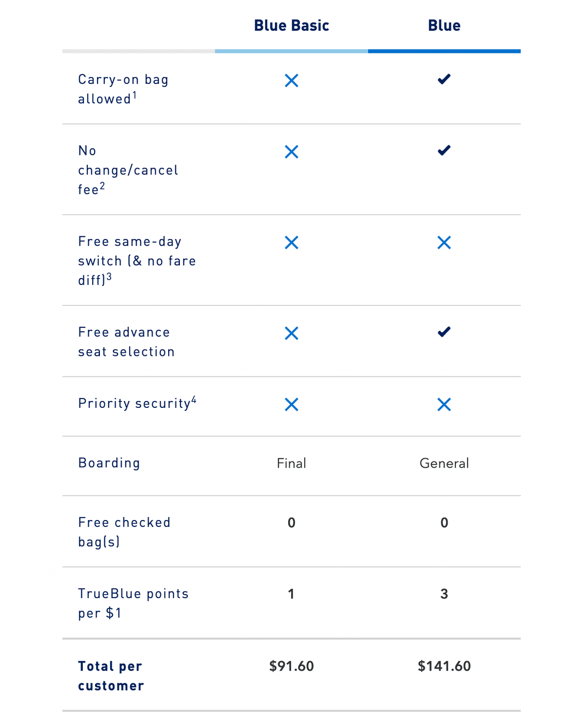Click Blue Basic's priority security X icon
Screen dimensions: 588x724
tap(292, 404)
